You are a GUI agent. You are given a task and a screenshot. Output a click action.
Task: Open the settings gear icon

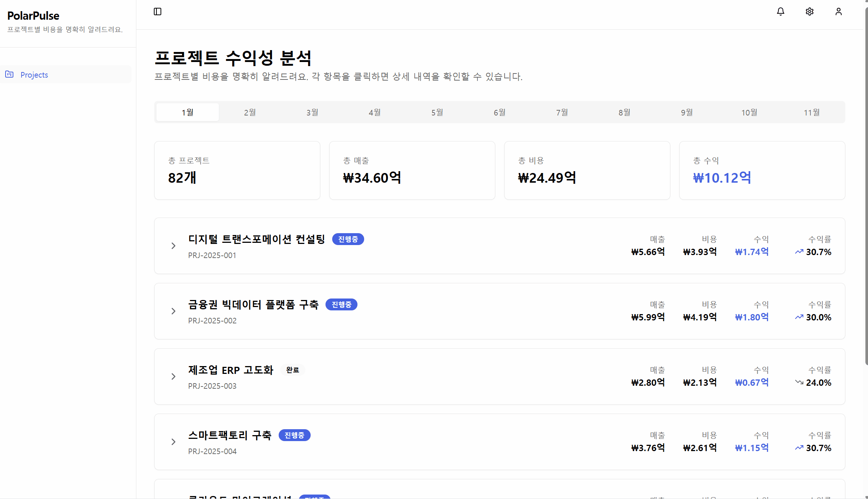[x=810, y=12]
